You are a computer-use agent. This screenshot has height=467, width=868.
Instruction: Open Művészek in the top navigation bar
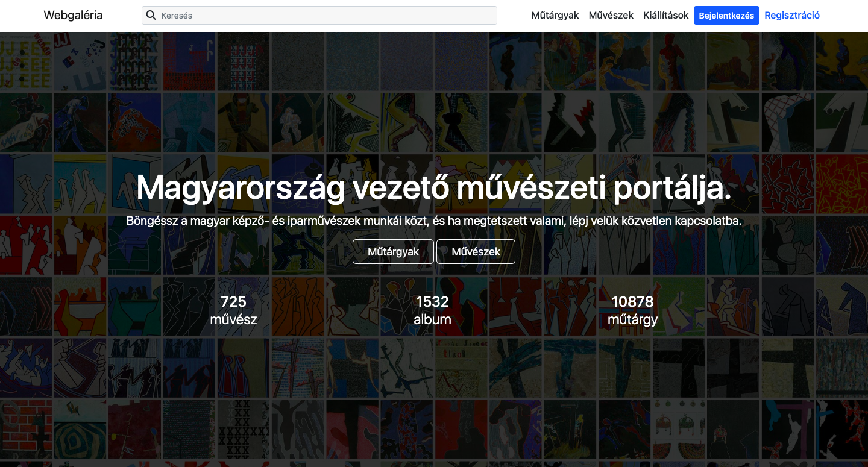(611, 16)
